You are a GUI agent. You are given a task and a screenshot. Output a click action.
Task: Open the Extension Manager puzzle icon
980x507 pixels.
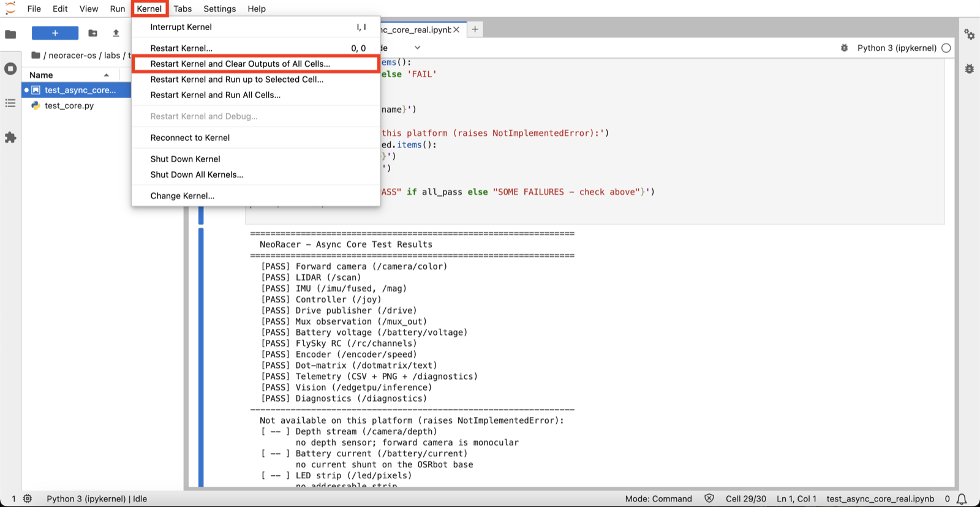tap(10, 137)
